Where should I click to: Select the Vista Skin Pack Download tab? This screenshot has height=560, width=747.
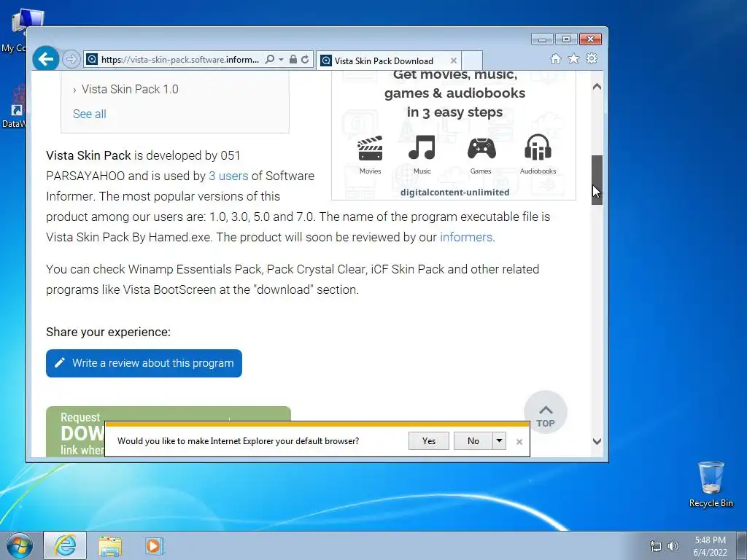coord(384,61)
